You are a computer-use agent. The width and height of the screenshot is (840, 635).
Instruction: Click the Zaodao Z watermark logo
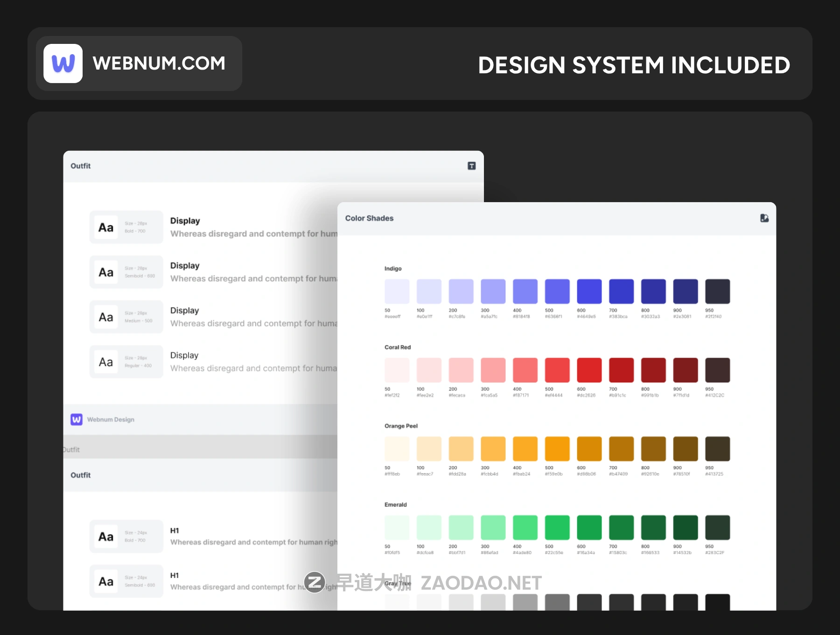pyautogui.click(x=315, y=582)
